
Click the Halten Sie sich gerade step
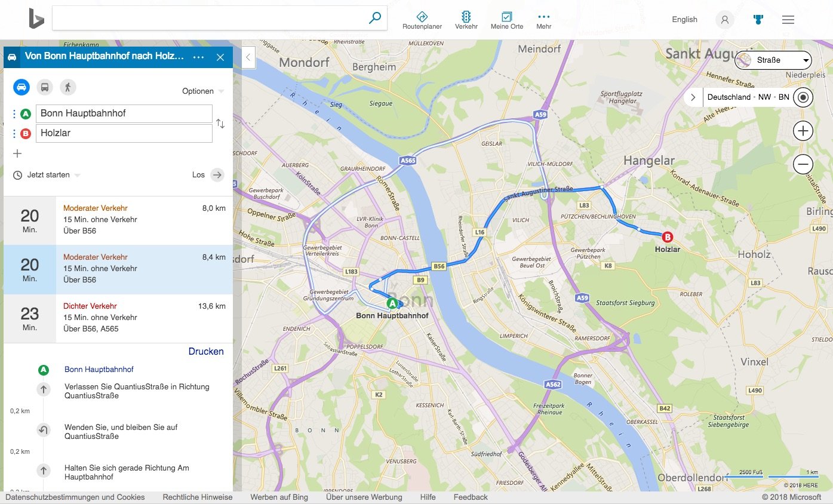click(x=127, y=472)
